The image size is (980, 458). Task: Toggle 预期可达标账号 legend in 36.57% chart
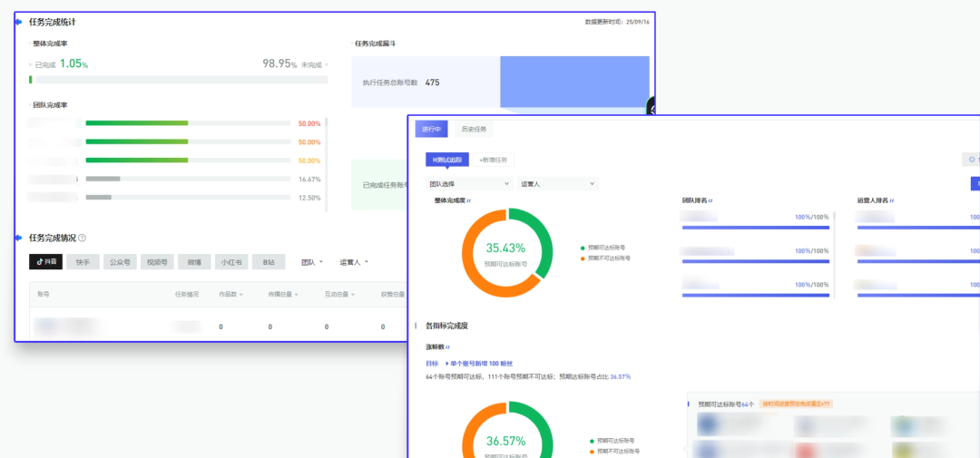612,441
